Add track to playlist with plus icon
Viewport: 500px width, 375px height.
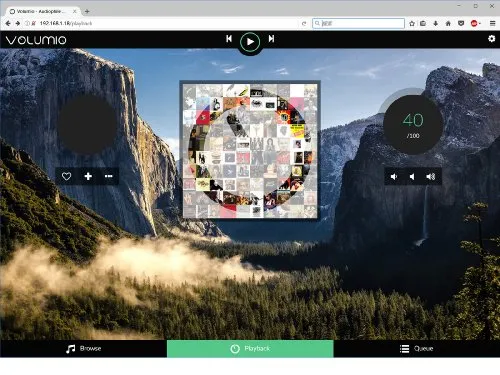pos(88,176)
